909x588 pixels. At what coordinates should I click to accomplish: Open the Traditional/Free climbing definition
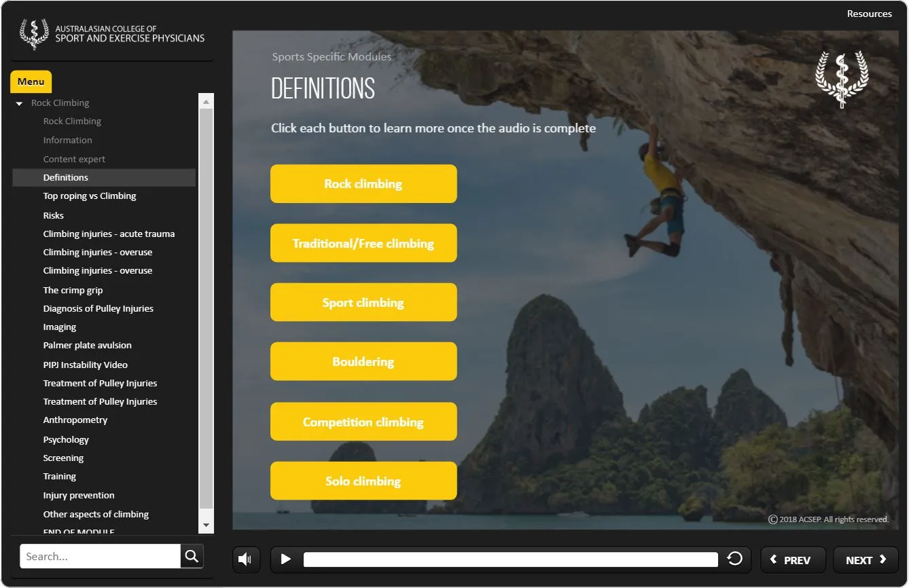pos(363,243)
